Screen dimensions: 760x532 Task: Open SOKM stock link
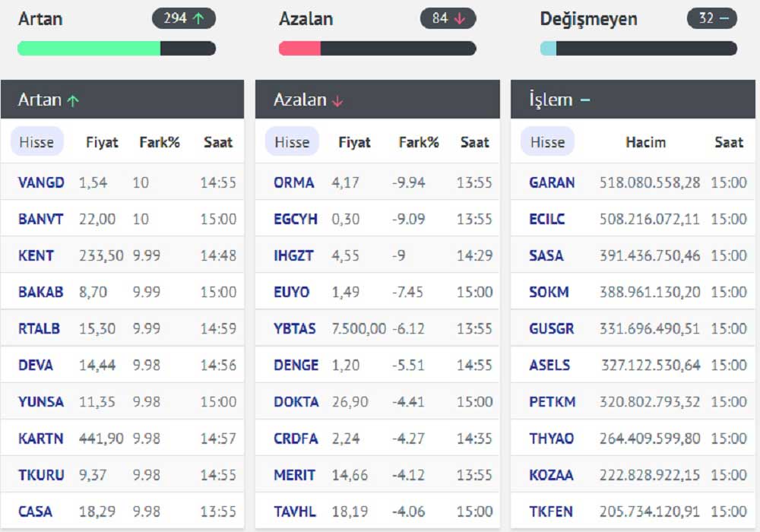[549, 292]
